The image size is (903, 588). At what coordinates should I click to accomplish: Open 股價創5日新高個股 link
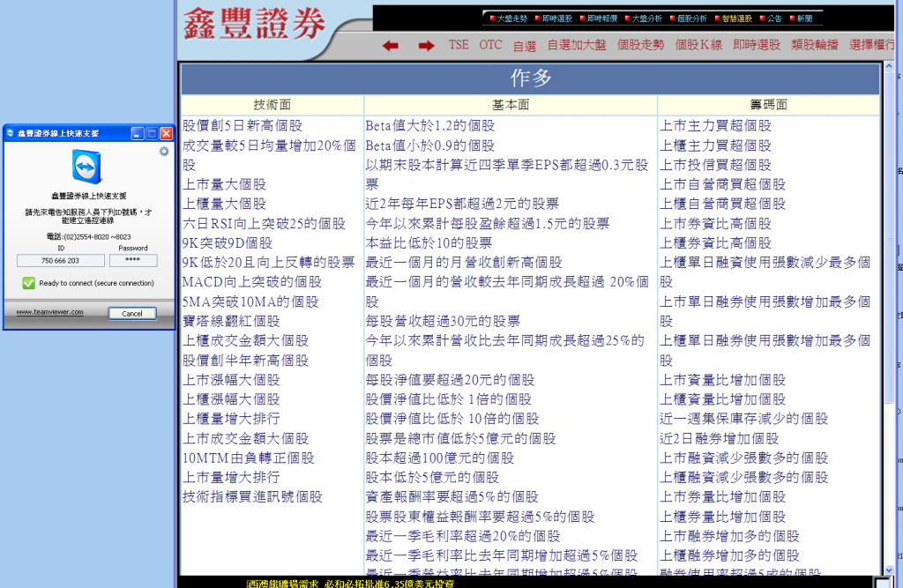coord(243,125)
